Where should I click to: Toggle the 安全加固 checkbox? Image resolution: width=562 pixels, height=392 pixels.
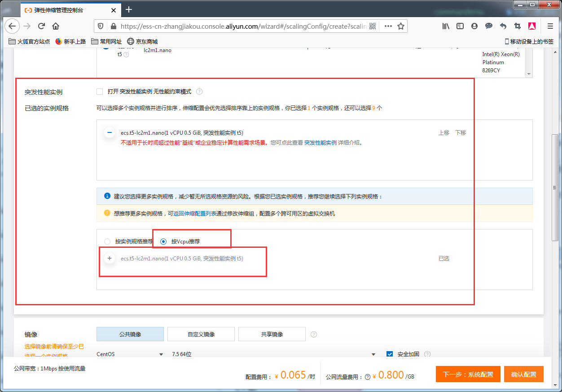tap(390, 354)
